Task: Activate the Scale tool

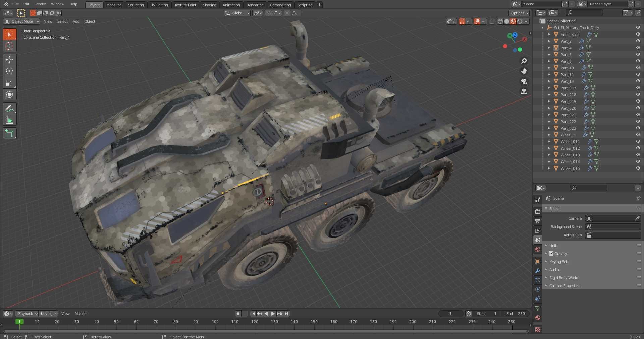Action: tap(9, 83)
